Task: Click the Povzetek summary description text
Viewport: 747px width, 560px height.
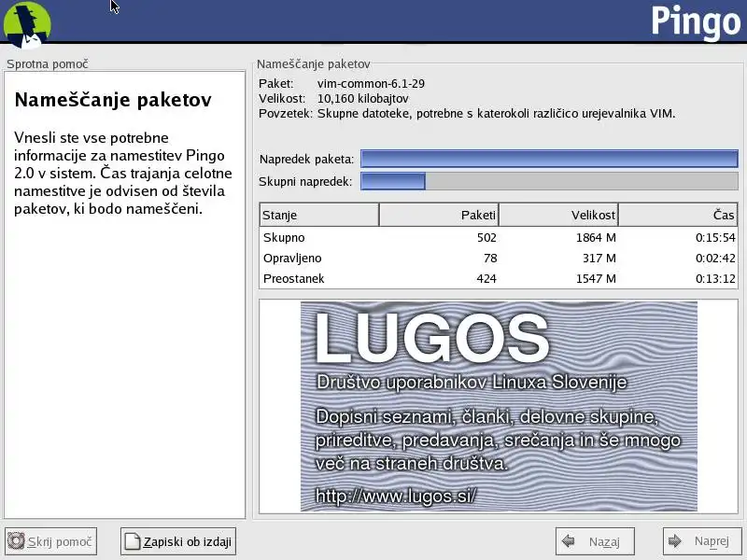Action: click(x=497, y=113)
